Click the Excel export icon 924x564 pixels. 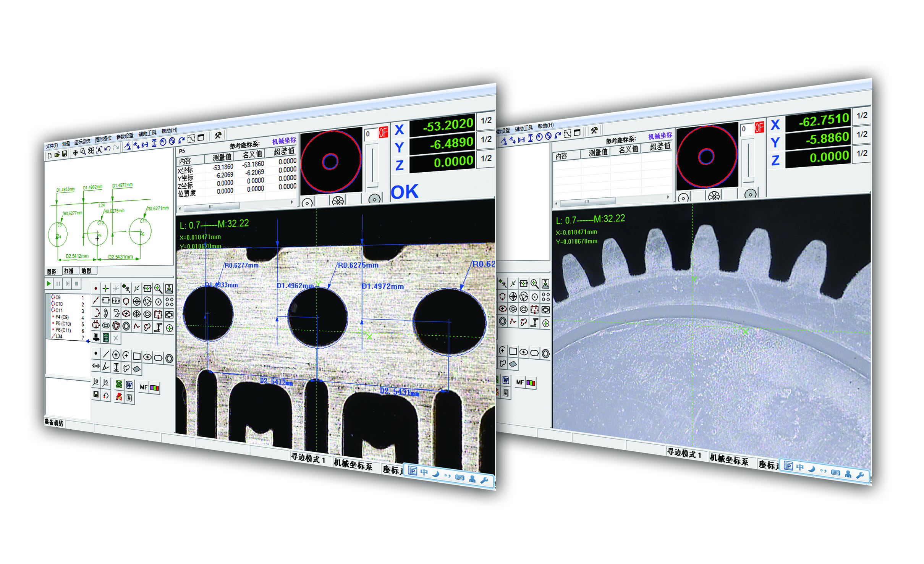tap(119, 385)
